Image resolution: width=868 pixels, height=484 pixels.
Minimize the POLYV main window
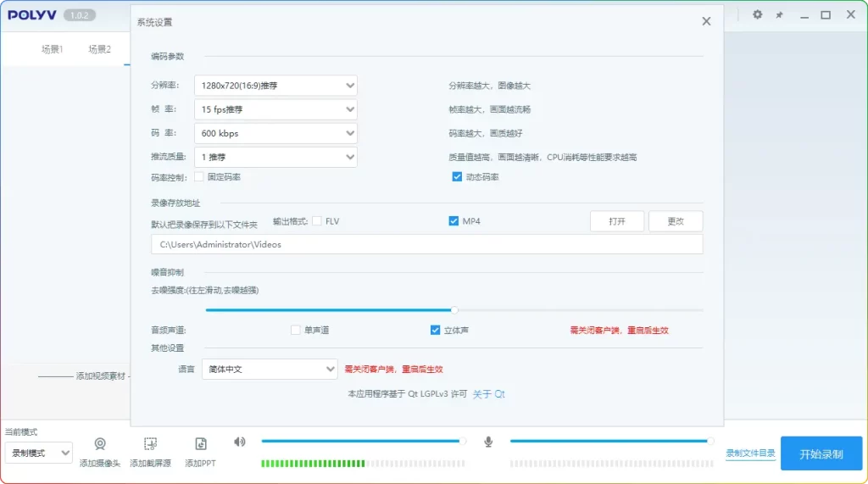click(x=804, y=15)
